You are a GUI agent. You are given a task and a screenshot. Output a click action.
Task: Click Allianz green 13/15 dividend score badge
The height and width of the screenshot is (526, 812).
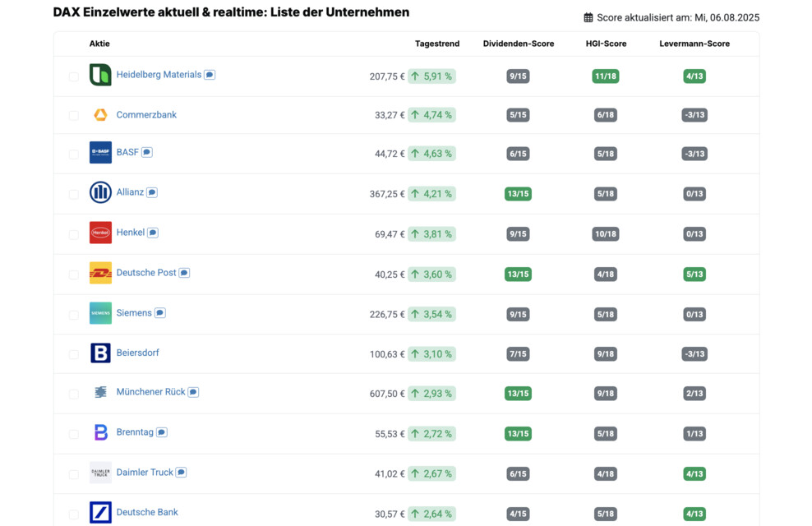pyautogui.click(x=518, y=194)
